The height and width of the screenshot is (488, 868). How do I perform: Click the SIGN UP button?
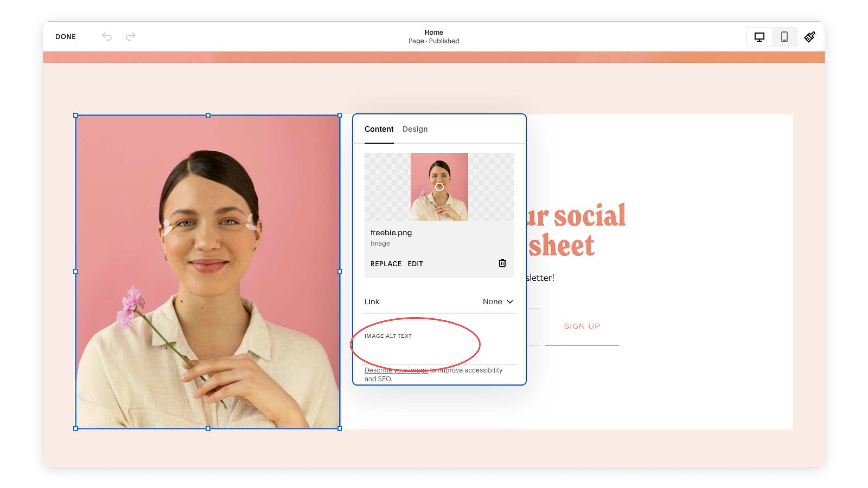582,326
